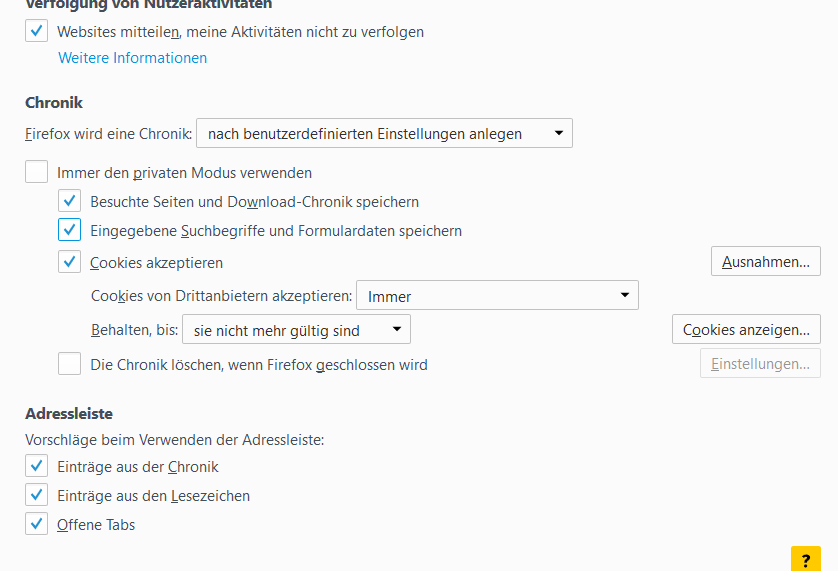Enable 'Immer den privaten Modus verwenden'
Screen dimensions: 838x571
click(x=37, y=172)
